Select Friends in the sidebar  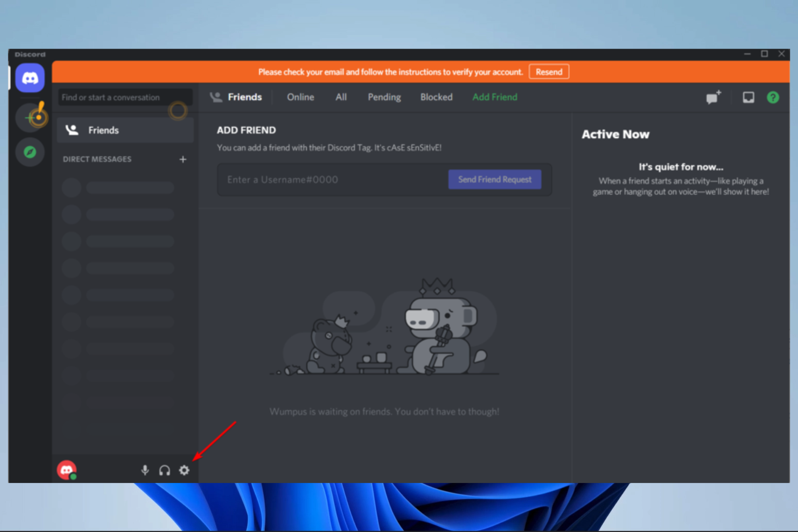tap(125, 130)
